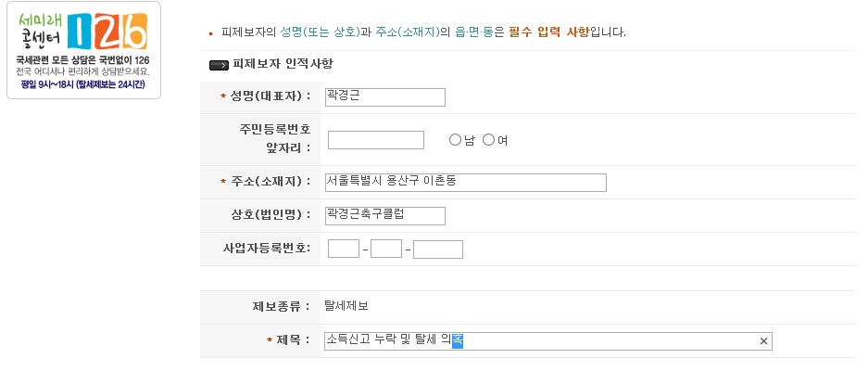868x371 pixels.
Task: Click the 성명(대표자) name input field
Action: pyautogui.click(x=385, y=97)
